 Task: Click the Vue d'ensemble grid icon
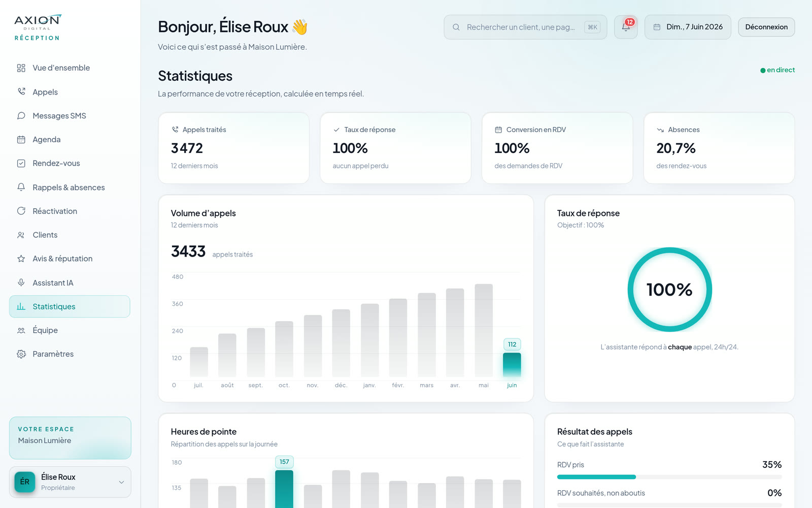[21, 68]
